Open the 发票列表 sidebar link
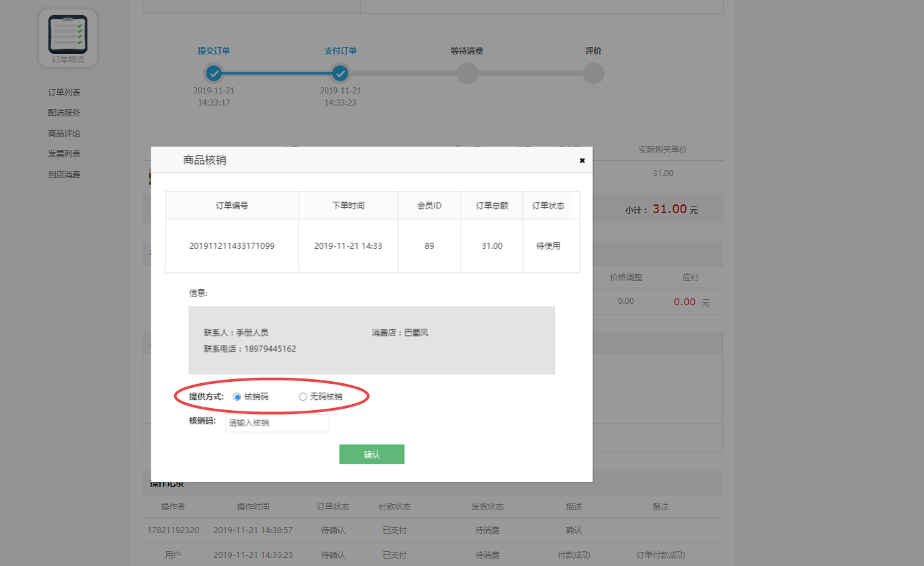The image size is (924, 566). [x=63, y=153]
